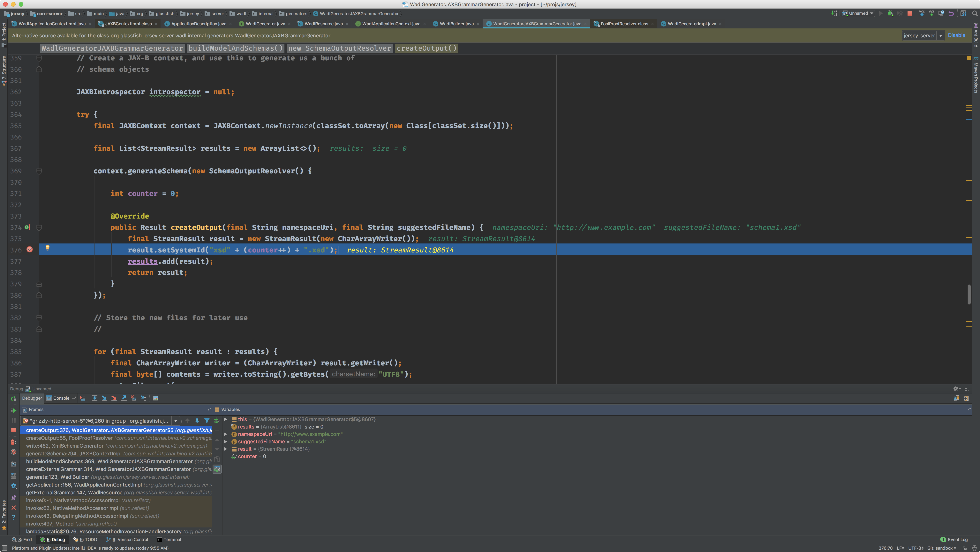Click the Rerun debug session icon
Image resolution: width=980 pixels, height=552 pixels.
[14, 399]
